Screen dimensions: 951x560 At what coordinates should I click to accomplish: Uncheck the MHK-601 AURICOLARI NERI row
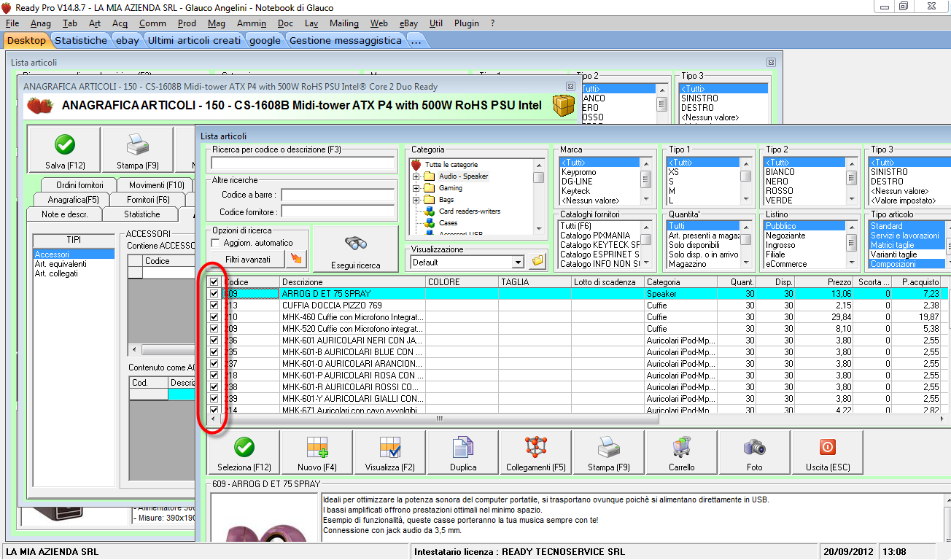click(214, 341)
